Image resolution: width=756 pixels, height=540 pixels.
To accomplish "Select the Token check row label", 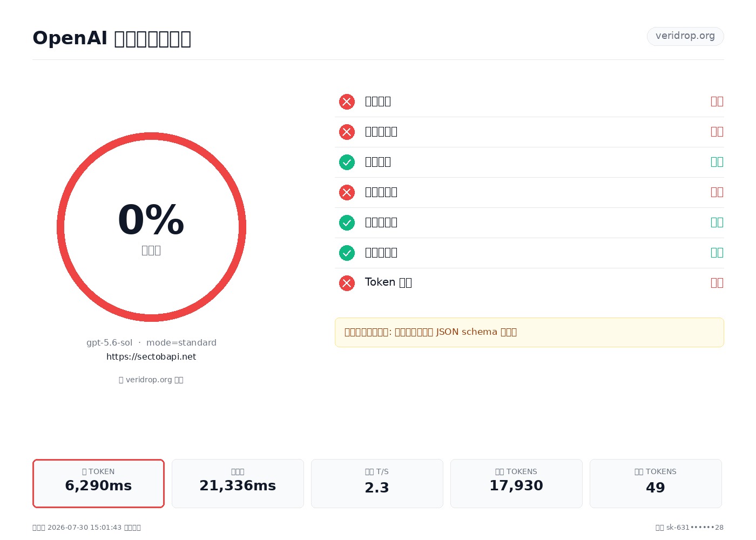I will coord(388,282).
